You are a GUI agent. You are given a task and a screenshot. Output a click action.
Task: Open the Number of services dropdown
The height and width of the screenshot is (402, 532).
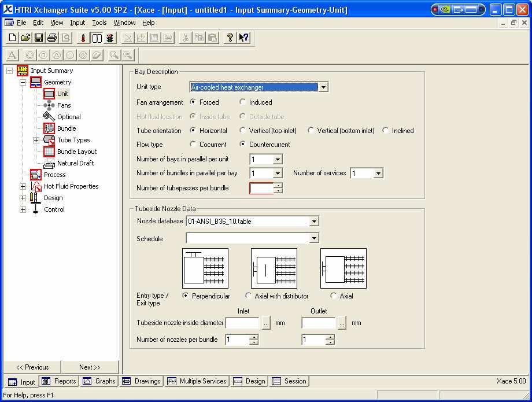[378, 174]
